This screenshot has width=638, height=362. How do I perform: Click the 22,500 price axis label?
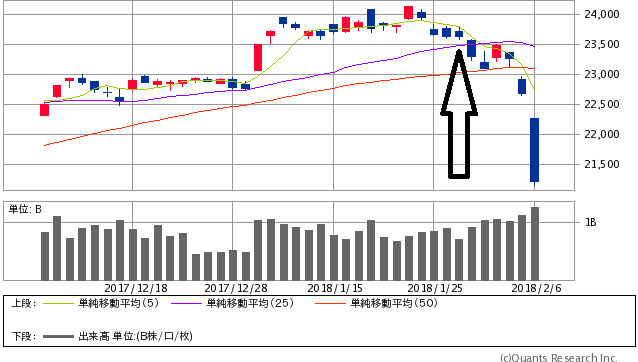tap(602, 105)
